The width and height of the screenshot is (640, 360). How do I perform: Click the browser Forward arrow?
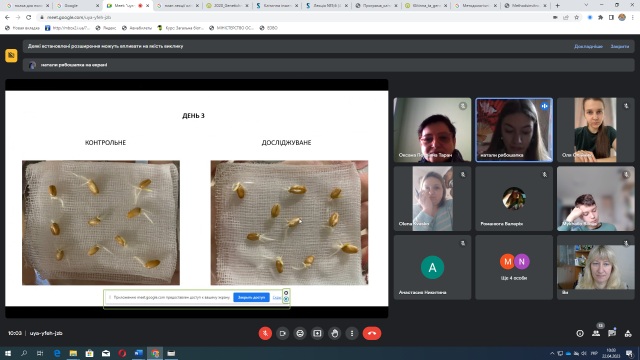point(18,18)
